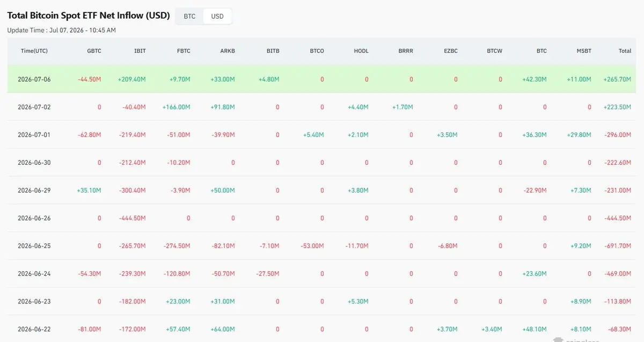Image resolution: width=644 pixels, height=342 pixels.
Task: Click the -22.90M BTC column value
Action: pyautogui.click(x=535, y=191)
